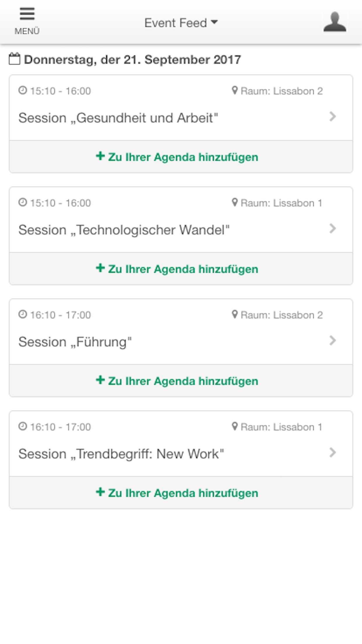Click the clock icon of Gesundheit und Arbeit session

[x=23, y=90]
